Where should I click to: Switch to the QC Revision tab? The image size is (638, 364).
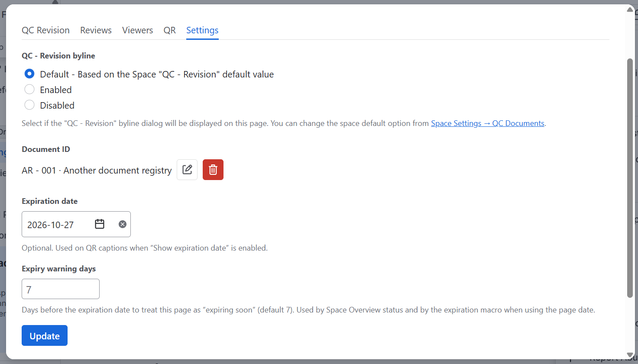pos(45,30)
